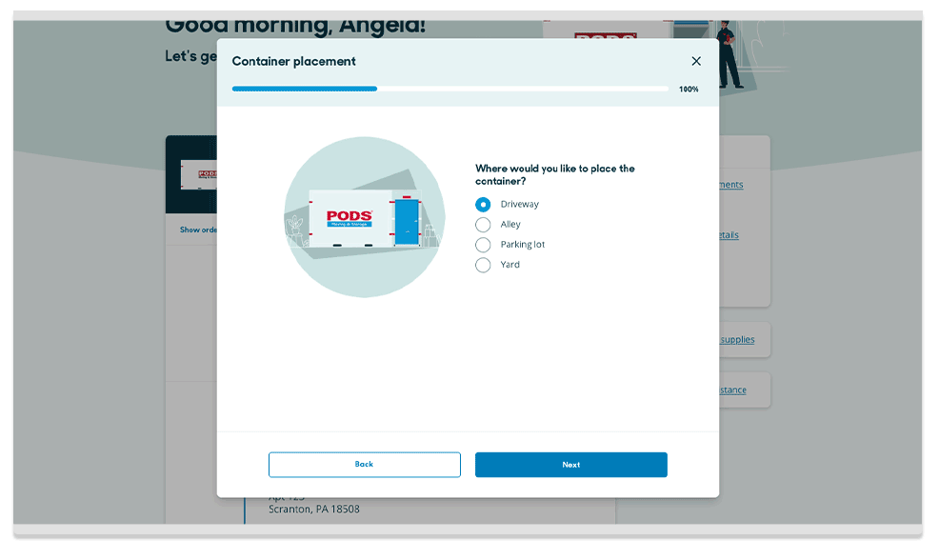Click the Container placement dialog title
Screen dimensions: 939x560
coord(293,61)
